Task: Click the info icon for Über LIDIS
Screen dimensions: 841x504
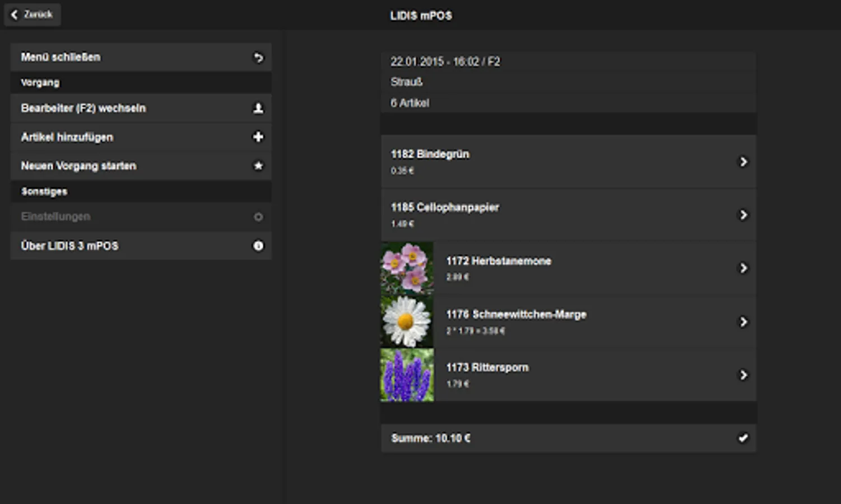Action: 258,246
